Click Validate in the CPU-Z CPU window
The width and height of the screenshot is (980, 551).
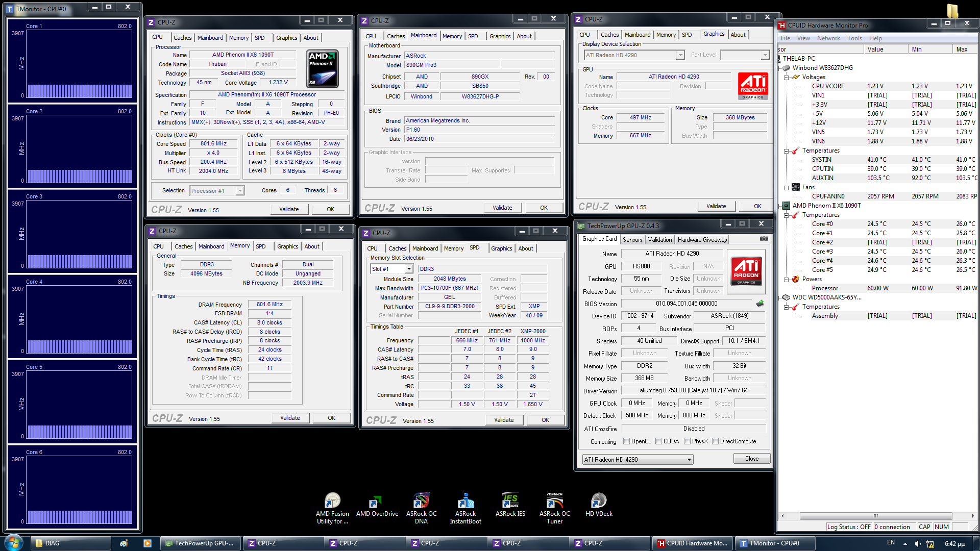[x=289, y=209]
